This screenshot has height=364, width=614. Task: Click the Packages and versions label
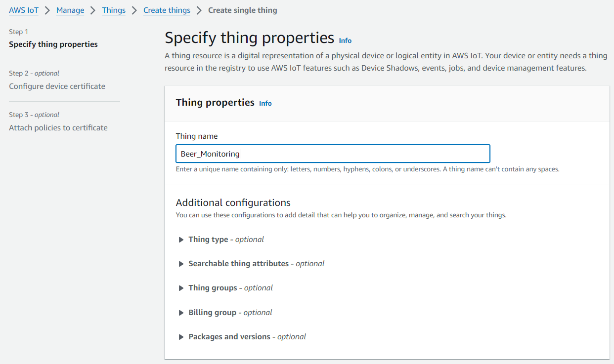[247, 337]
